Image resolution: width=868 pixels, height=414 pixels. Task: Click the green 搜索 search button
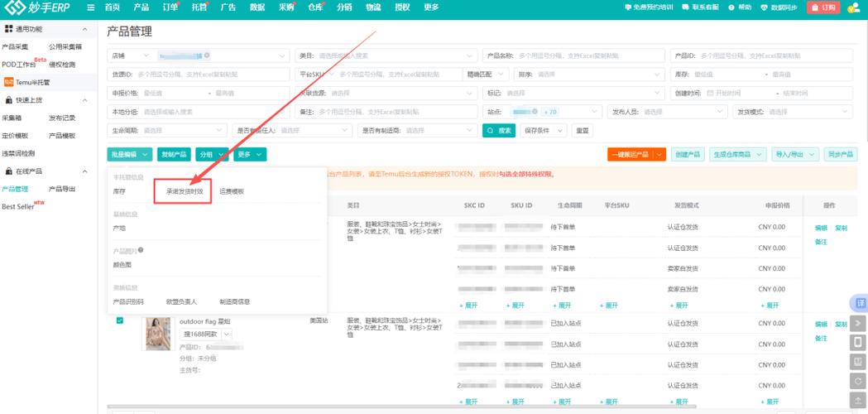click(x=499, y=131)
